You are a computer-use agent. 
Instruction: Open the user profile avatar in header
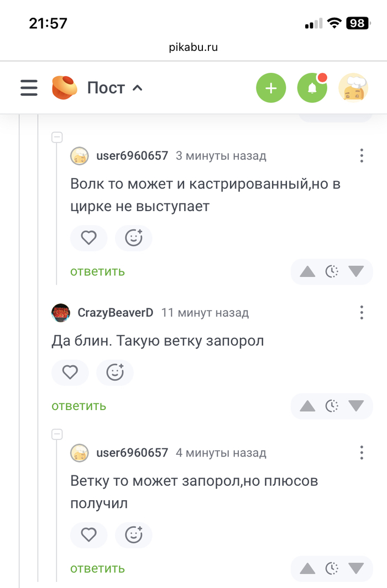pos(353,88)
